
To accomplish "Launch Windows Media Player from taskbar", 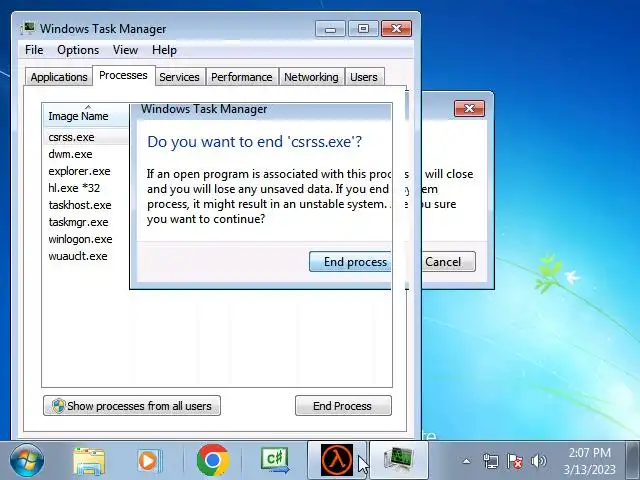I will coord(149,461).
